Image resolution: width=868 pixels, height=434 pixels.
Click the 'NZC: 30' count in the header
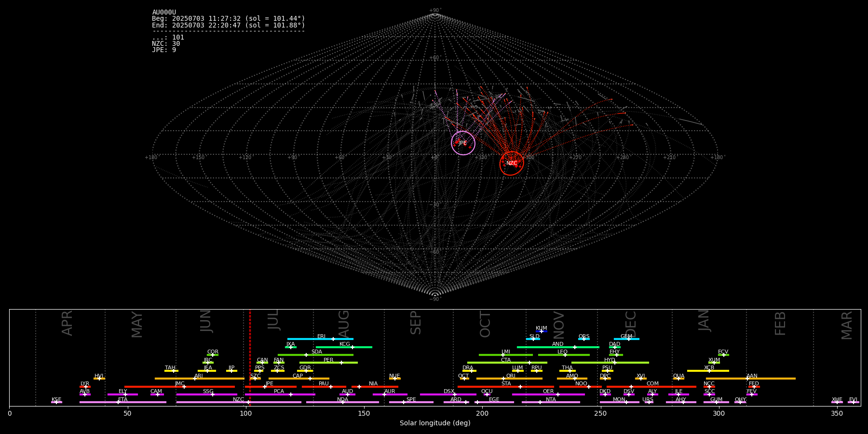pos(166,43)
